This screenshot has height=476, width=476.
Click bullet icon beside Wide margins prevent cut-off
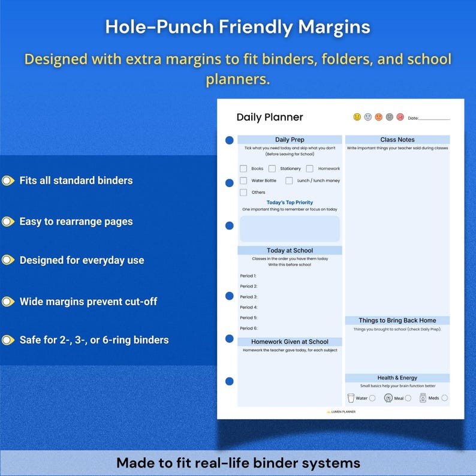coord(8,302)
